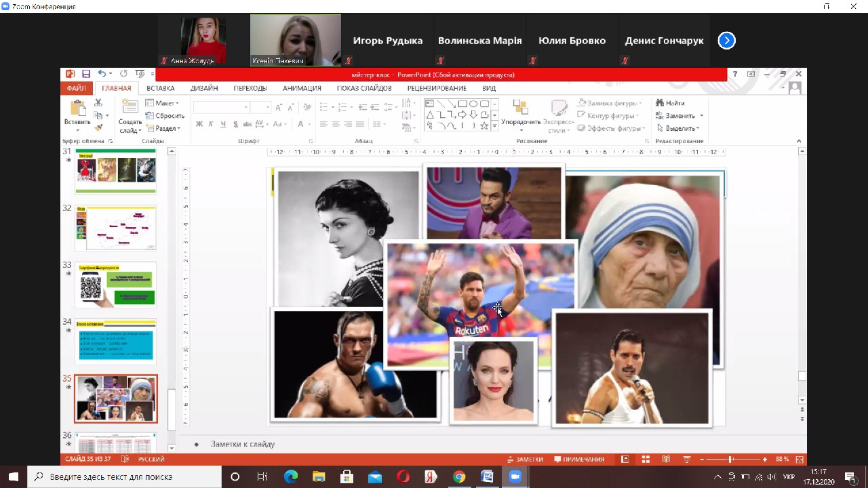This screenshot has height=488, width=868.
Task: Switch to Slide Sorter view icon
Action: pos(646,460)
